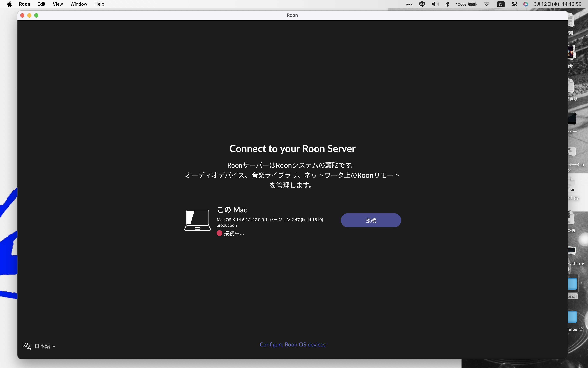Open the Control Center icon
Viewport: 588px width, 368px height.
[x=514, y=4]
